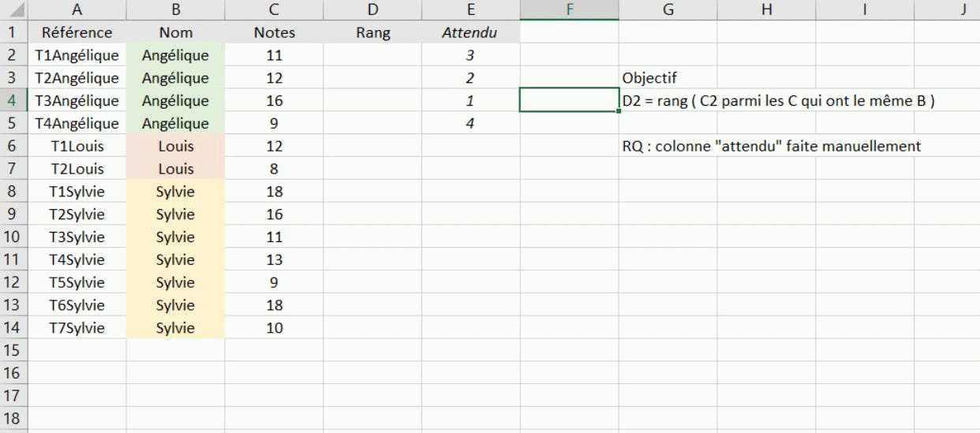980x433 pixels.
Task: Click the Notes cell containing 8
Action: (274, 170)
